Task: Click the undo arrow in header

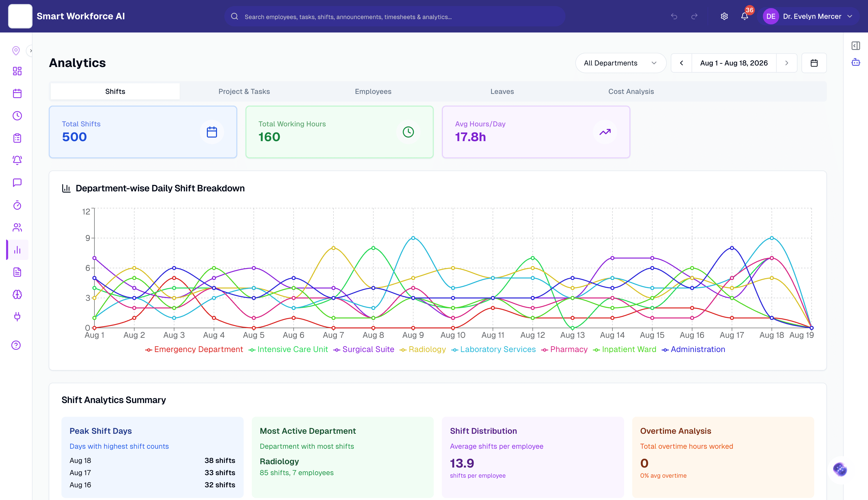Action: pos(674,16)
